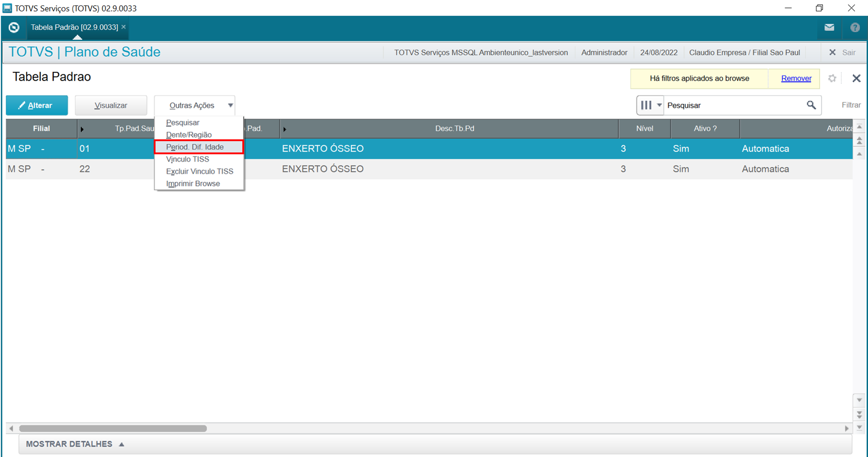Close the Tabela Padrão tab with X
This screenshot has width=868, height=457.
click(124, 27)
